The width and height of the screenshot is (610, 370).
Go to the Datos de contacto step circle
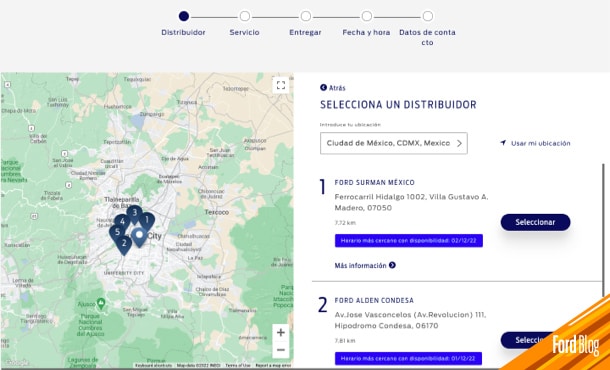pos(428,16)
